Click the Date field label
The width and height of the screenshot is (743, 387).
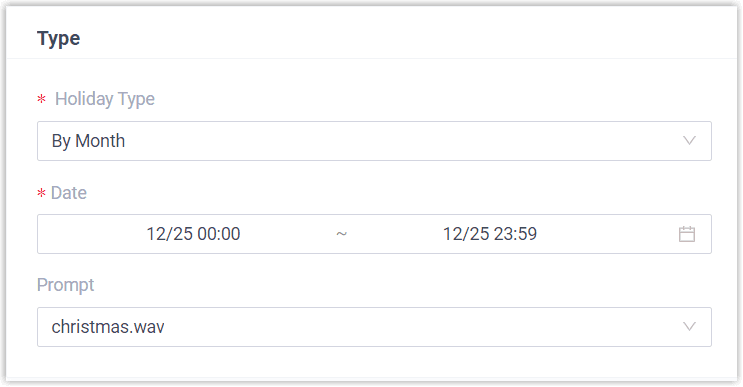(69, 193)
